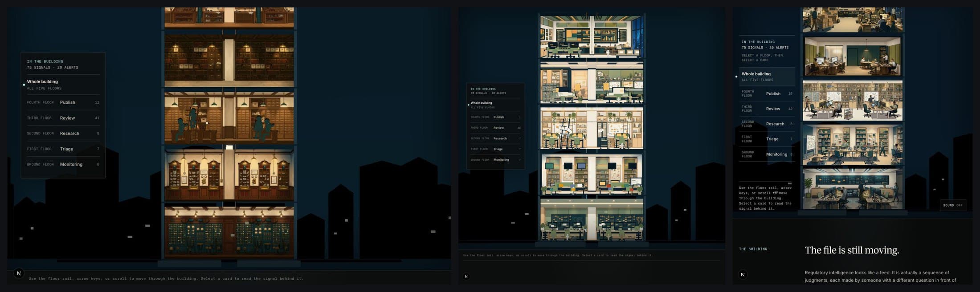Click the N badge in the right view
Viewport: 980px width, 292px height.
(x=743, y=275)
